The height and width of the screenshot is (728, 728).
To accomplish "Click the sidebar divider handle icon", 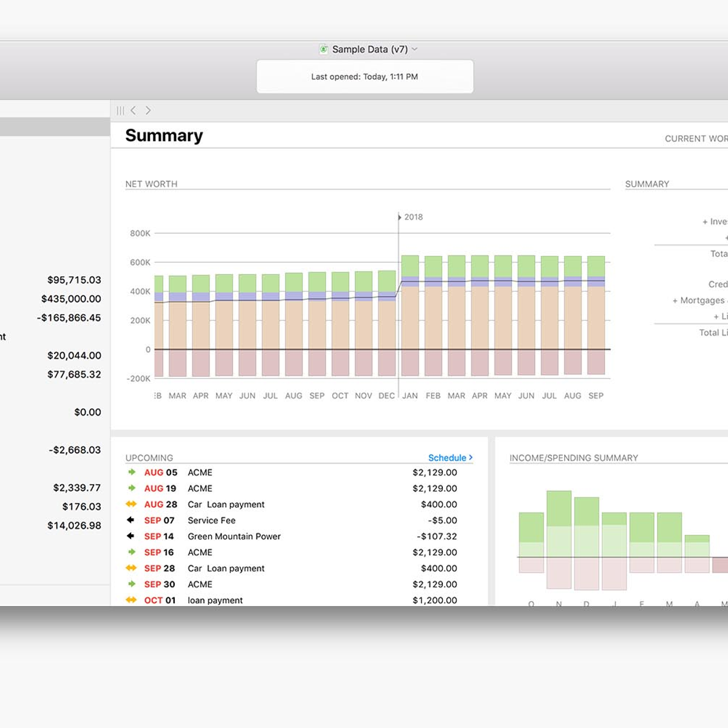I will [x=120, y=110].
